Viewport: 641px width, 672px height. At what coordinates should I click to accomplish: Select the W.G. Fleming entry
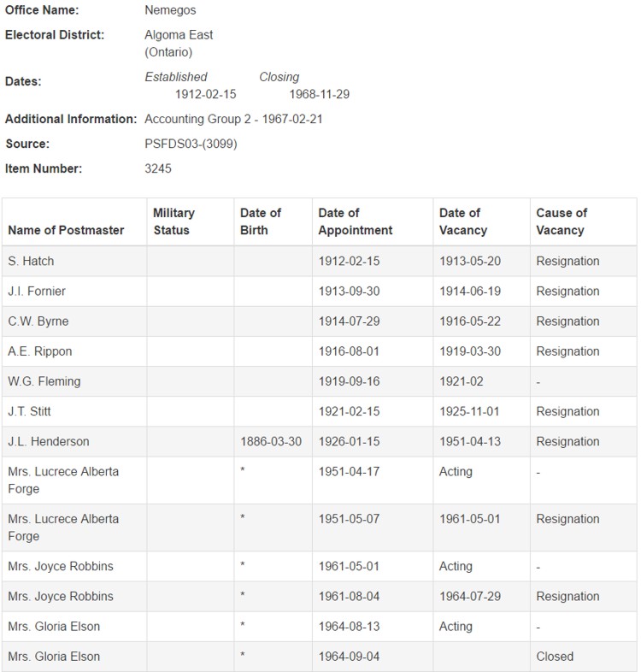(43, 381)
